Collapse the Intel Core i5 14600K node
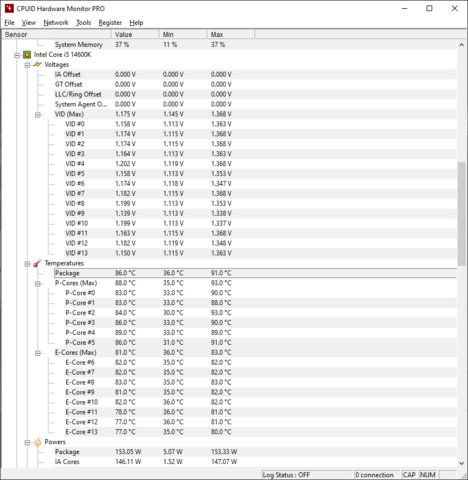The image size is (468, 480). 17,55
